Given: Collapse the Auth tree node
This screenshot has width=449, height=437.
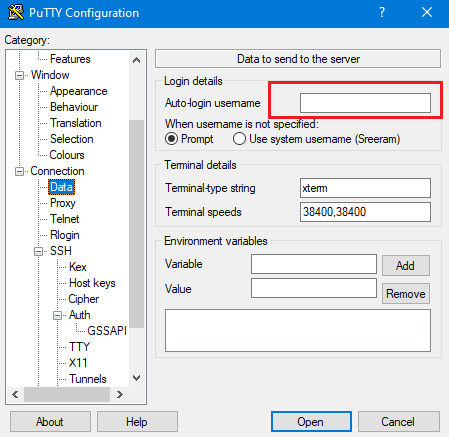Looking at the screenshot, I should coord(58,315).
